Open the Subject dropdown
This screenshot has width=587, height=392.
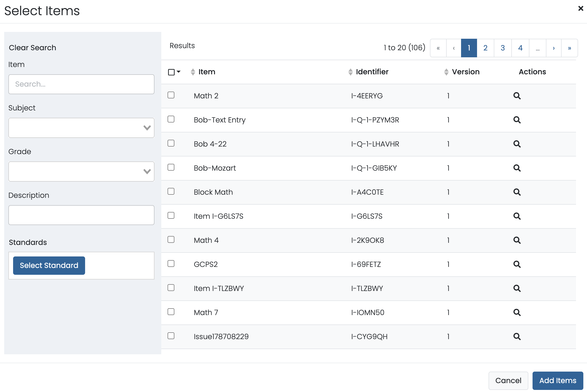pos(81,128)
